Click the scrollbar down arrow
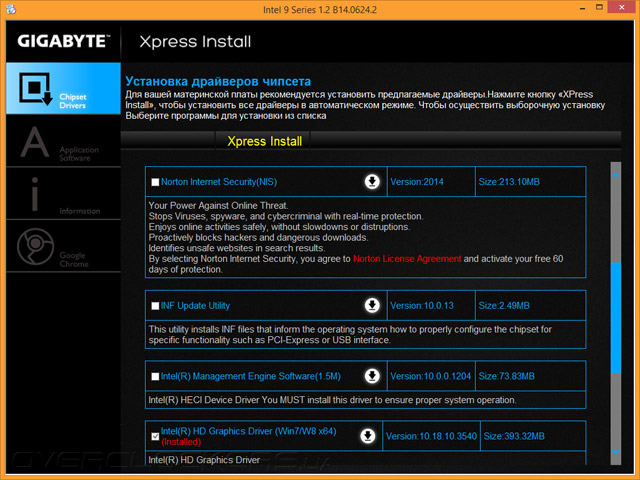The image size is (640, 480). [616, 451]
